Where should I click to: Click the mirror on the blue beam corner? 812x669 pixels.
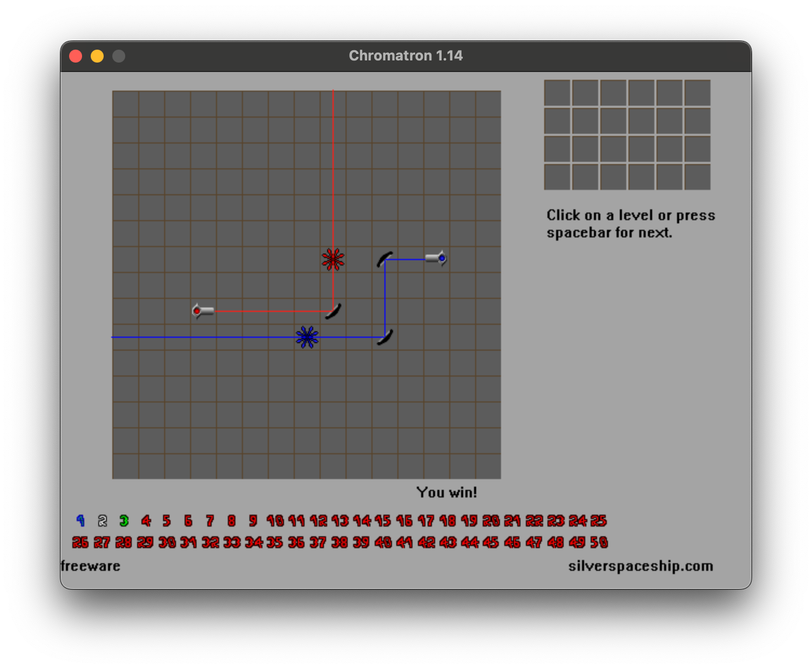pyautogui.click(x=383, y=337)
